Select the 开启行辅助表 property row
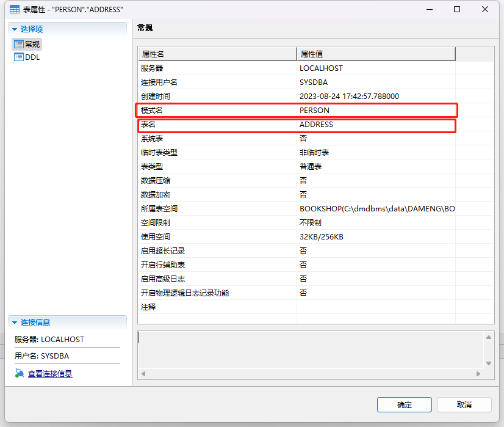 click(316, 265)
